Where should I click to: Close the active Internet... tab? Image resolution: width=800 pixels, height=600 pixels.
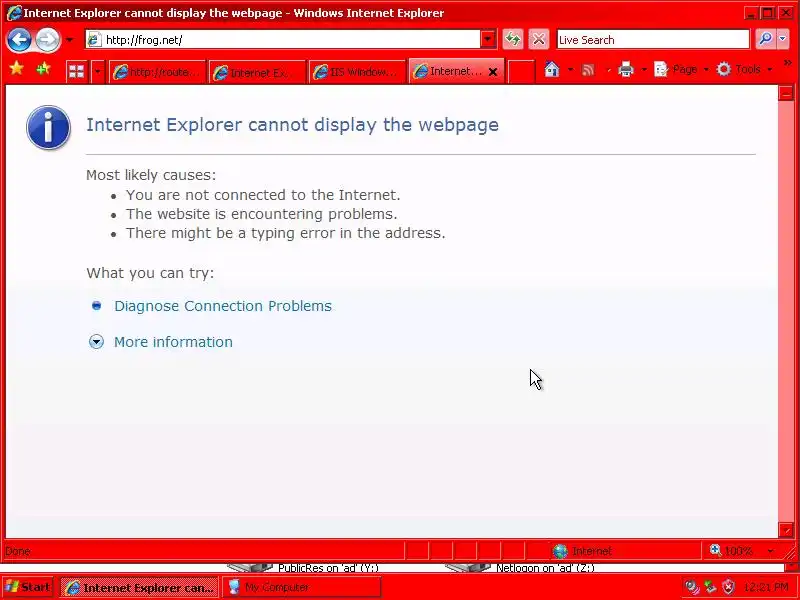click(493, 72)
